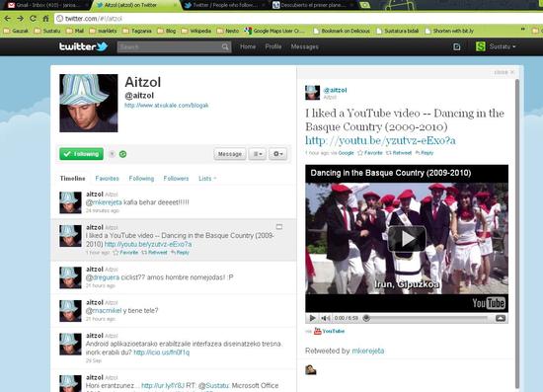This screenshot has width=543, height=392.
Task: Click the green retweet circle icon beside Following
Action: [122, 154]
